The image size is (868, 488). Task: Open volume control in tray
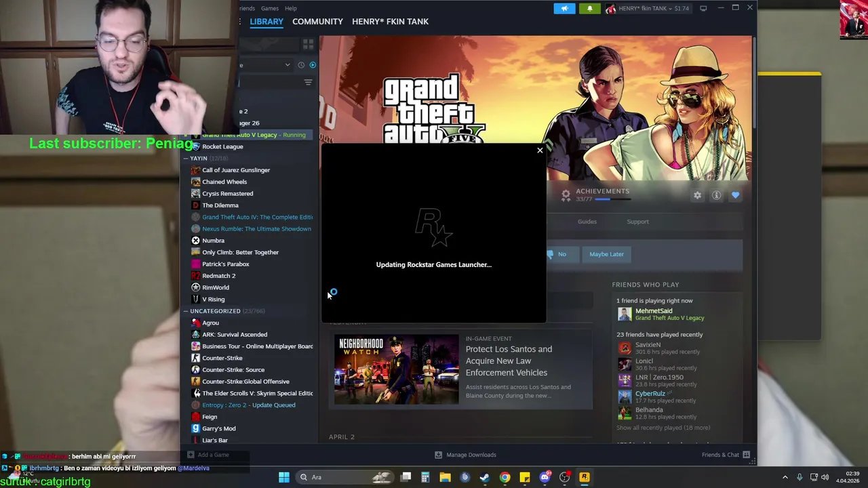(825, 477)
